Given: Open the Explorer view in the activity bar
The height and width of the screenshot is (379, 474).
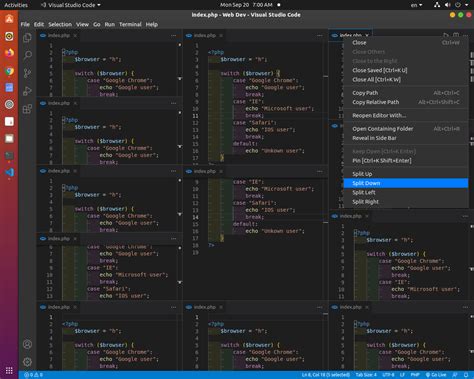Looking at the screenshot, I should click(27, 37).
